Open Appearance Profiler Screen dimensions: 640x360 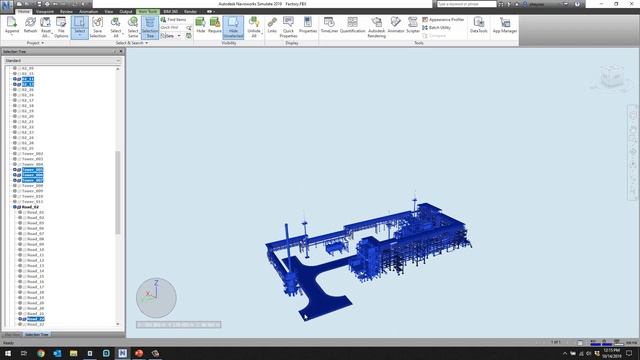(443, 20)
